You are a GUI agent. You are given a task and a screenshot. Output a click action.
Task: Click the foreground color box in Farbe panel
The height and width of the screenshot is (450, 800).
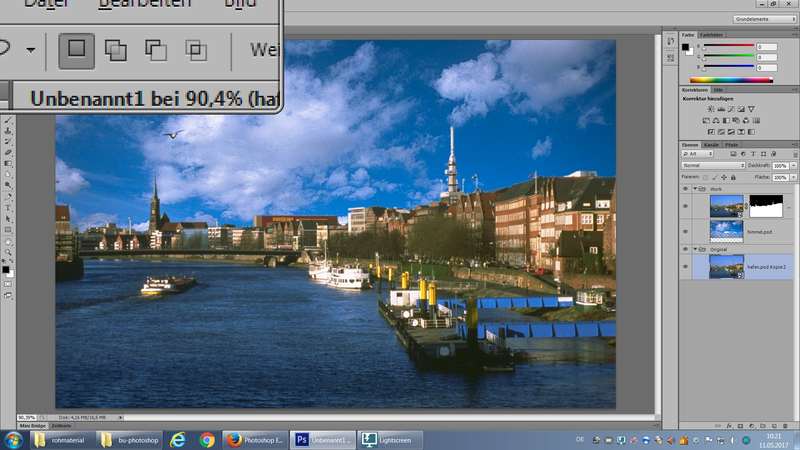[686, 47]
